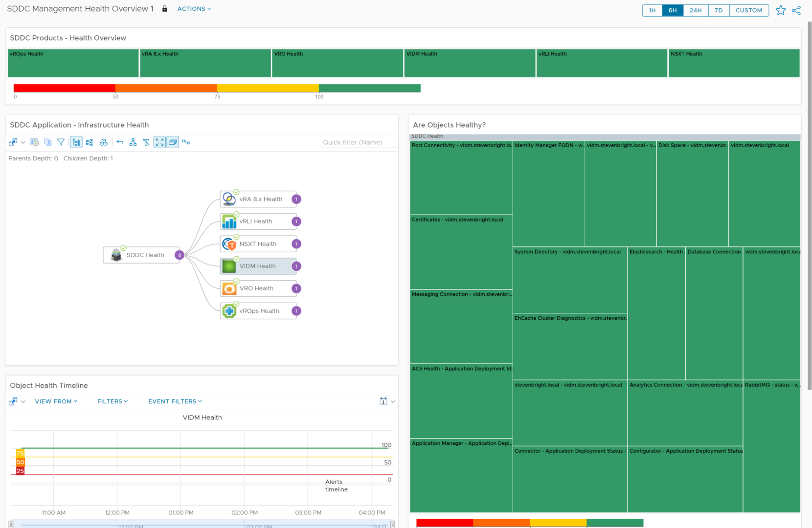Click the Quick filter name field

352,142
